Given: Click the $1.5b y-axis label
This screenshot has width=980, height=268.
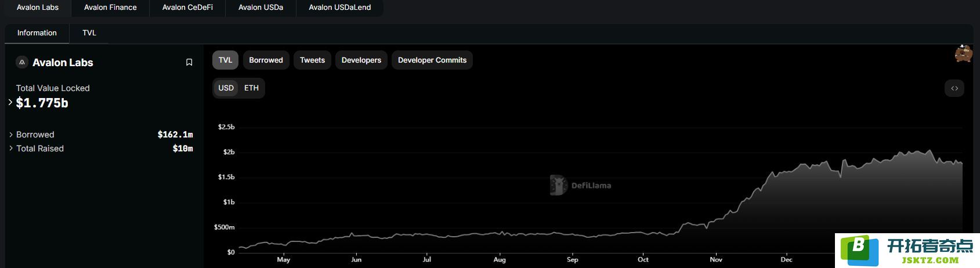Looking at the screenshot, I should 226,177.
